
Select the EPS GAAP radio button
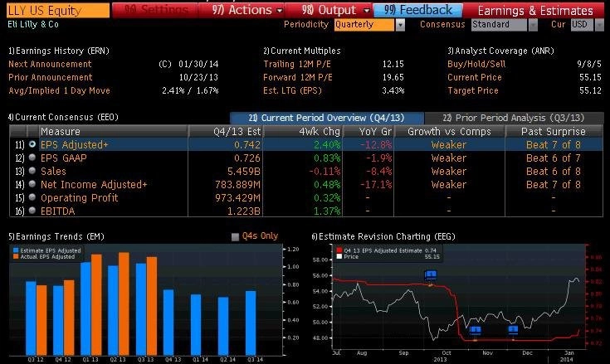pos(32,158)
